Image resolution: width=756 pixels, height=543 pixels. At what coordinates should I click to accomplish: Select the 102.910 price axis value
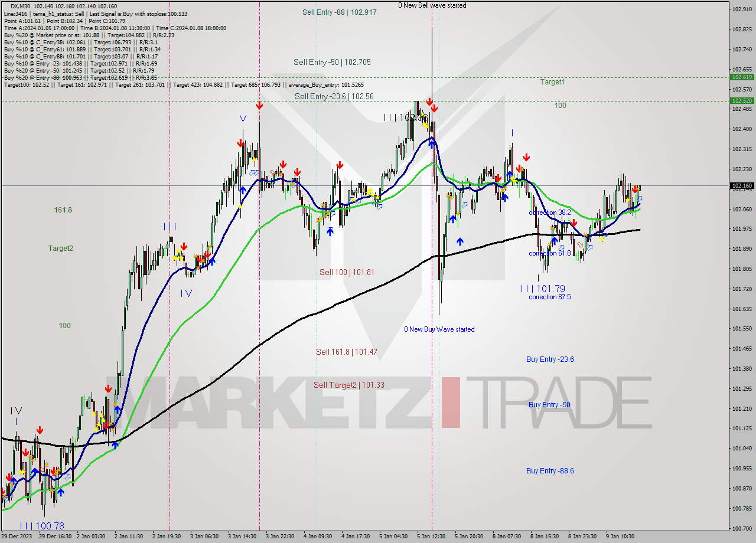tap(742, 9)
